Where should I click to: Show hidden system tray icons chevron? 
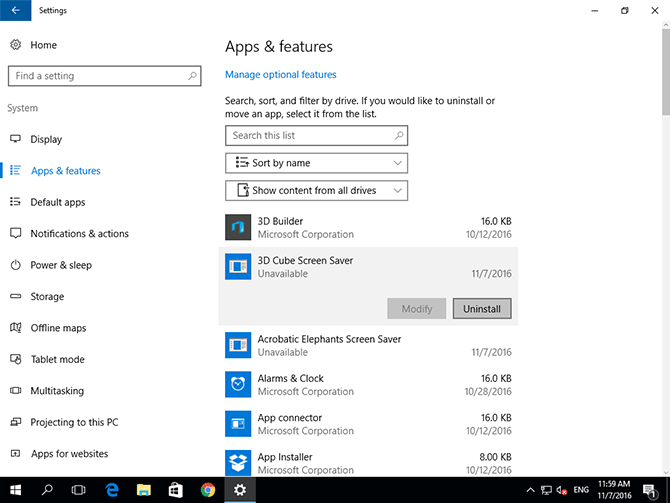point(530,490)
